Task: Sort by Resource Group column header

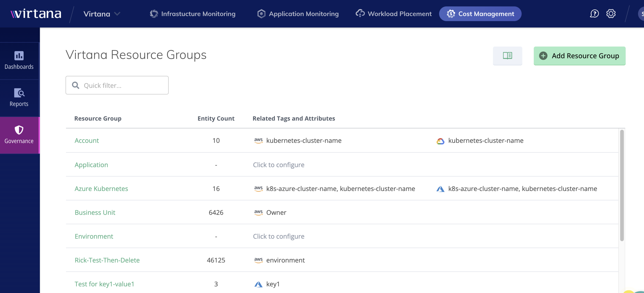Action: coord(98,118)
